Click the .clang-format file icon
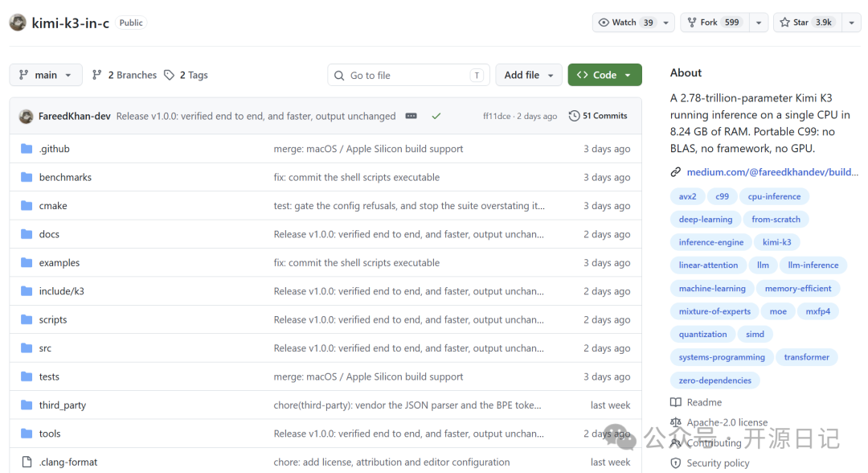 [27, 462]
